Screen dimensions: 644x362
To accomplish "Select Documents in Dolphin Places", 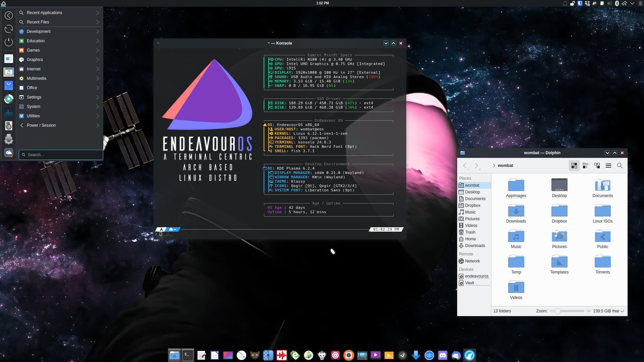I will tap(474, 199).
